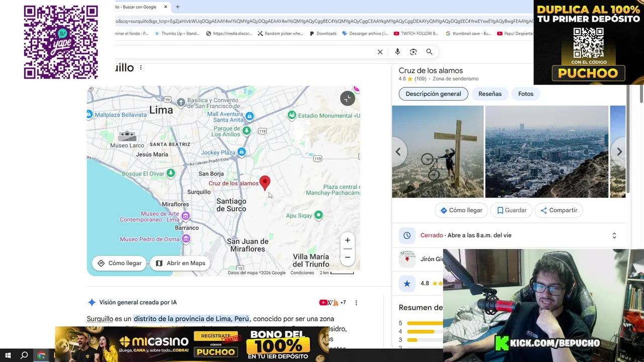Select the Estadio Monumental map marker

click(x=292, y=116)
